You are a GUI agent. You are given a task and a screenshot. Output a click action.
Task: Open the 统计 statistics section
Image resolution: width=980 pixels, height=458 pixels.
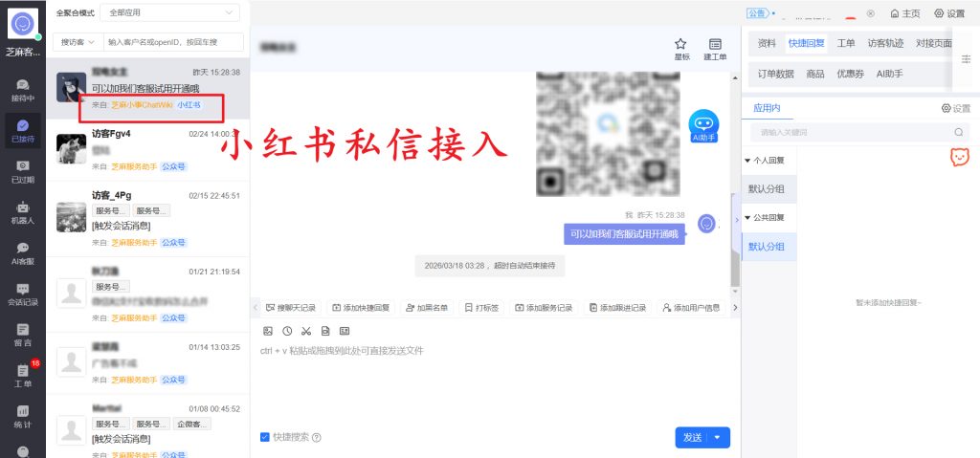(23, 417)
